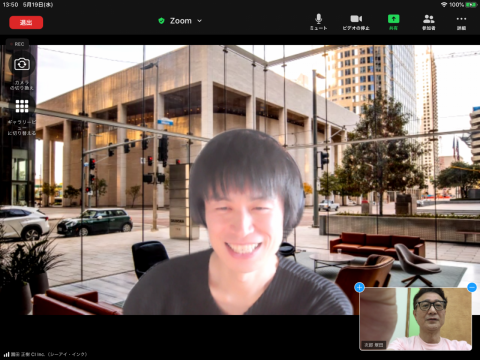Switch camera with the flip icon

pos(22,64)
